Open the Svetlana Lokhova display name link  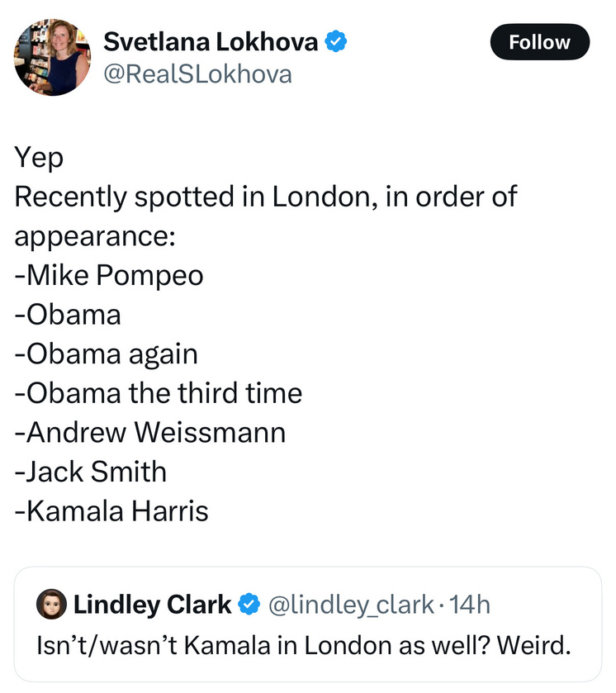(x=211, y=41)
